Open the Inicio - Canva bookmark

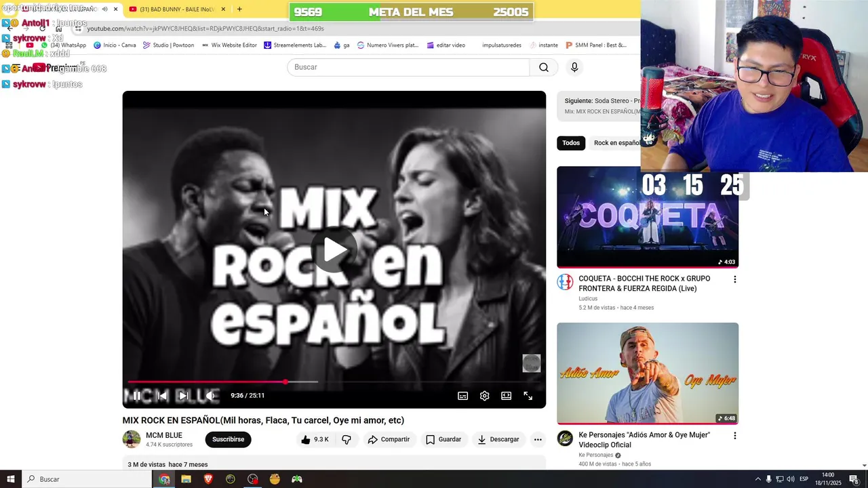click(115, 45)
